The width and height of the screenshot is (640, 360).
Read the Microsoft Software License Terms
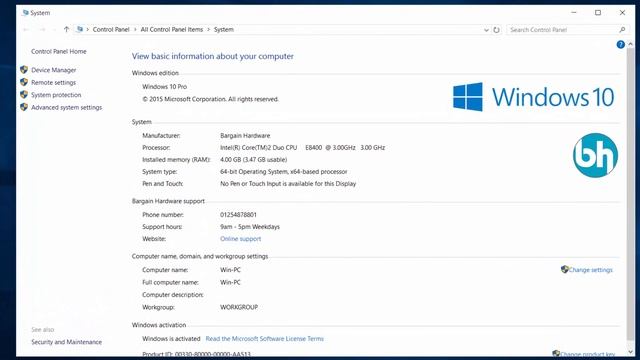[264, 339]
